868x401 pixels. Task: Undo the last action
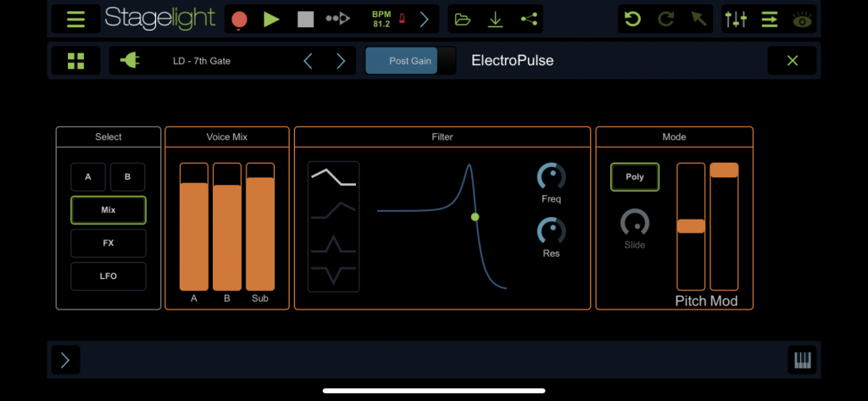pyautogui.click(x=632, y=19)
